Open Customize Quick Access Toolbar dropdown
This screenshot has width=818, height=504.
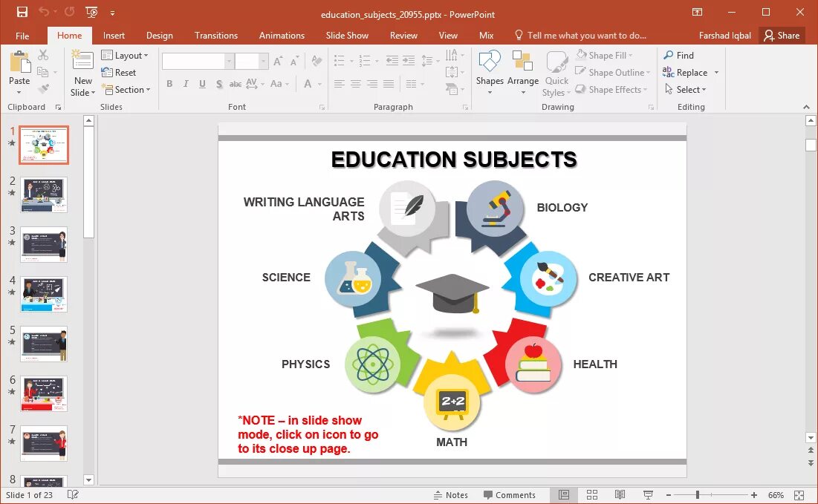(112, 13)
